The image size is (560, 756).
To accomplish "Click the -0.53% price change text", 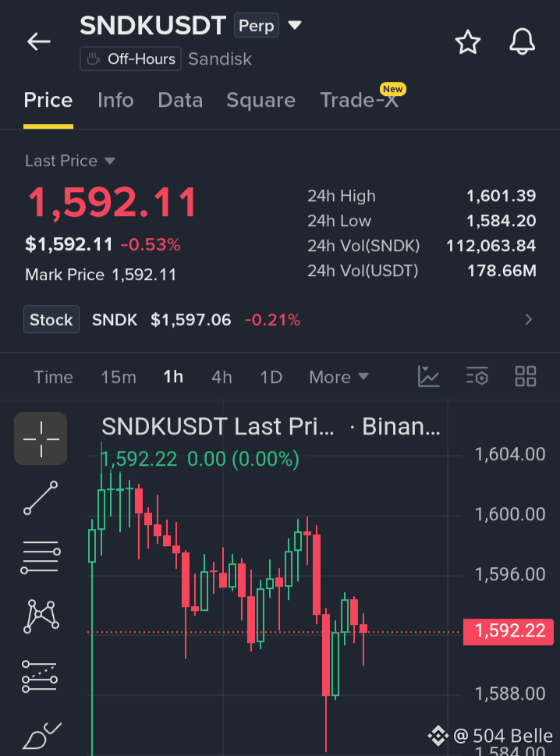I will [x=151, y=245].
